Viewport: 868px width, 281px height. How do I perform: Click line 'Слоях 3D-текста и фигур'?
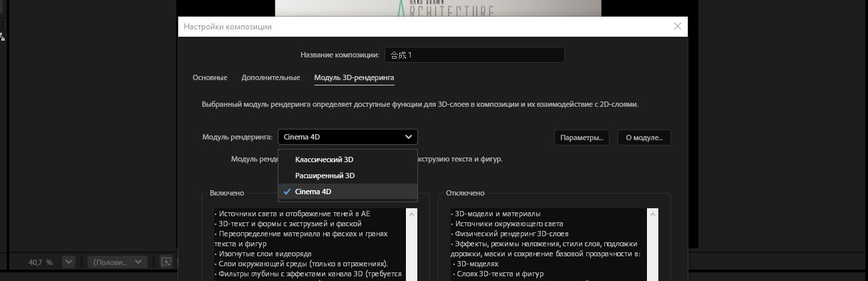pos(498,274)
